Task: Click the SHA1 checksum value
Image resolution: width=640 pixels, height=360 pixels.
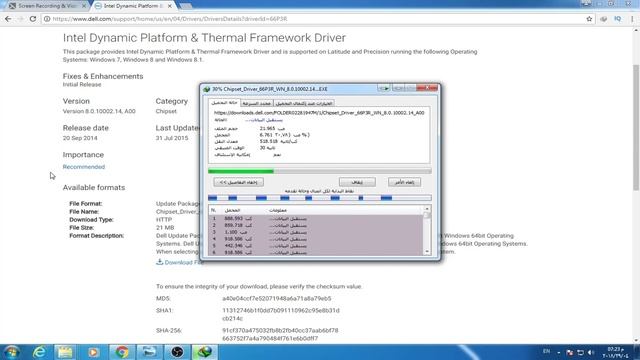Action: [x=280, y=314]
